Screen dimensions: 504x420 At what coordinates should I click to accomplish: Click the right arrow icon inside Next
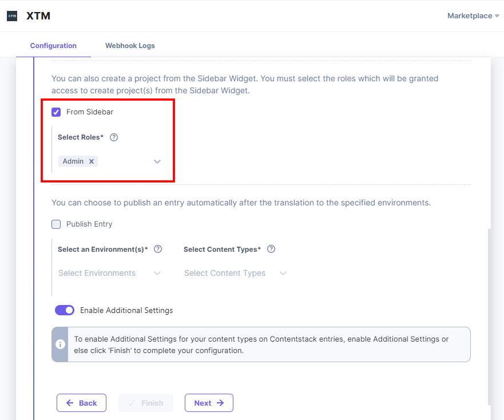(221, 403)
